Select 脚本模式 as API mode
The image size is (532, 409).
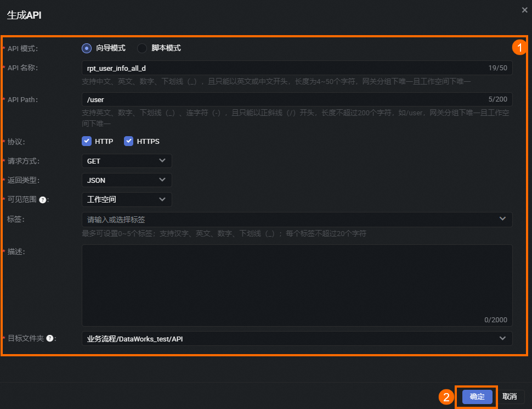click(x=142, y=48)
